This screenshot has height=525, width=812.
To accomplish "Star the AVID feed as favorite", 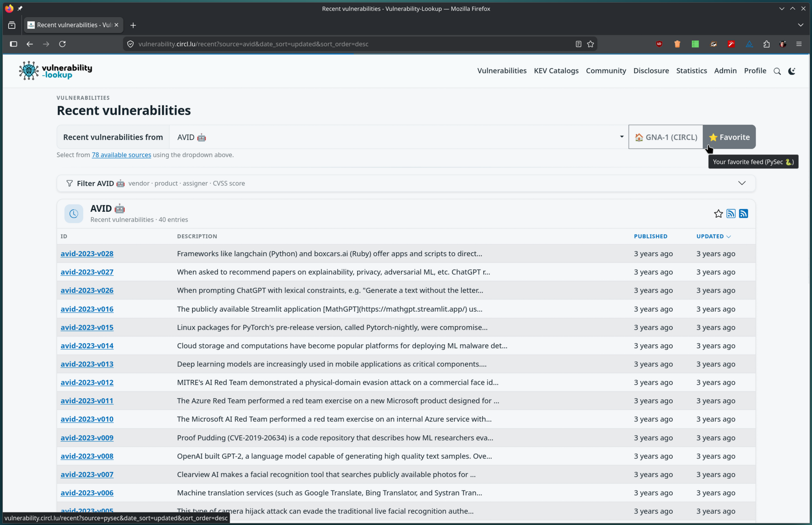I will (718, 214).
